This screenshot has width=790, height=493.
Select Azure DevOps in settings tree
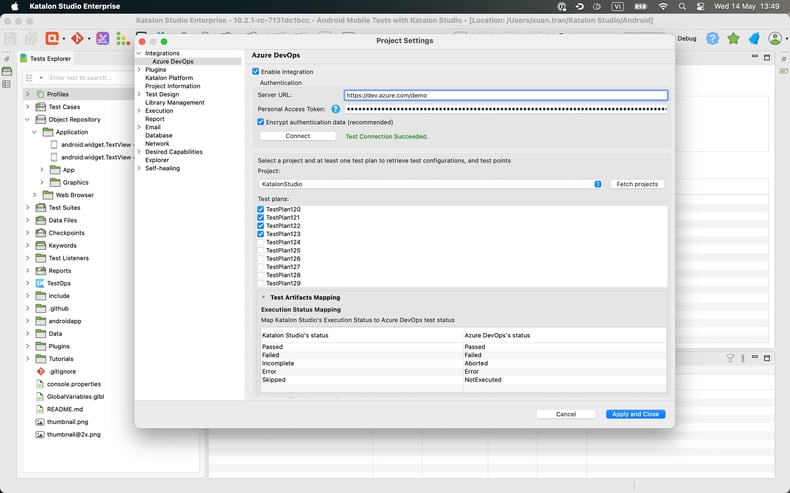(x=173, y=61)
